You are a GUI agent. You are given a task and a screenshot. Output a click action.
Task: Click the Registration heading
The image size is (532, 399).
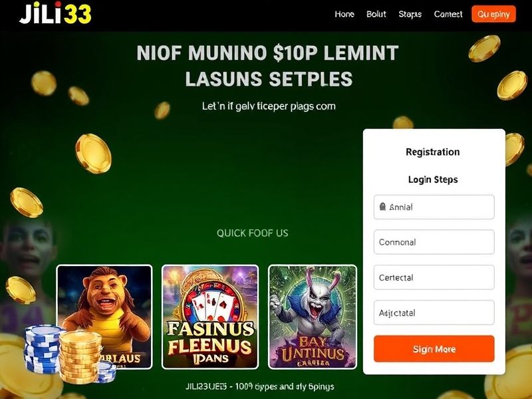point(433,152)
